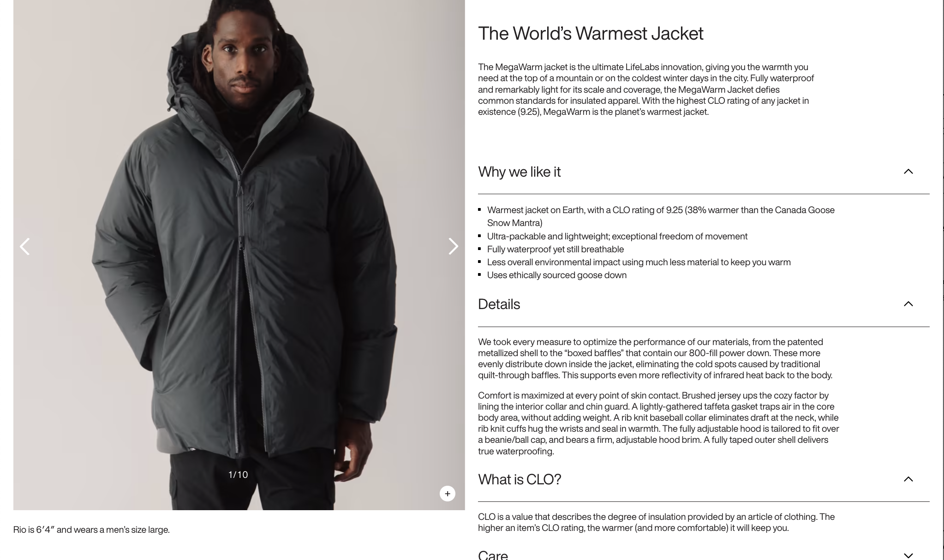Click the 'Details' section heading

(x=499, y=304)
